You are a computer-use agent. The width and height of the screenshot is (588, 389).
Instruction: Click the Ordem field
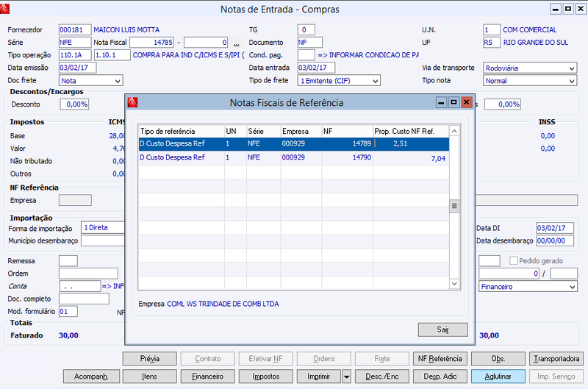(x=88, y=274)
